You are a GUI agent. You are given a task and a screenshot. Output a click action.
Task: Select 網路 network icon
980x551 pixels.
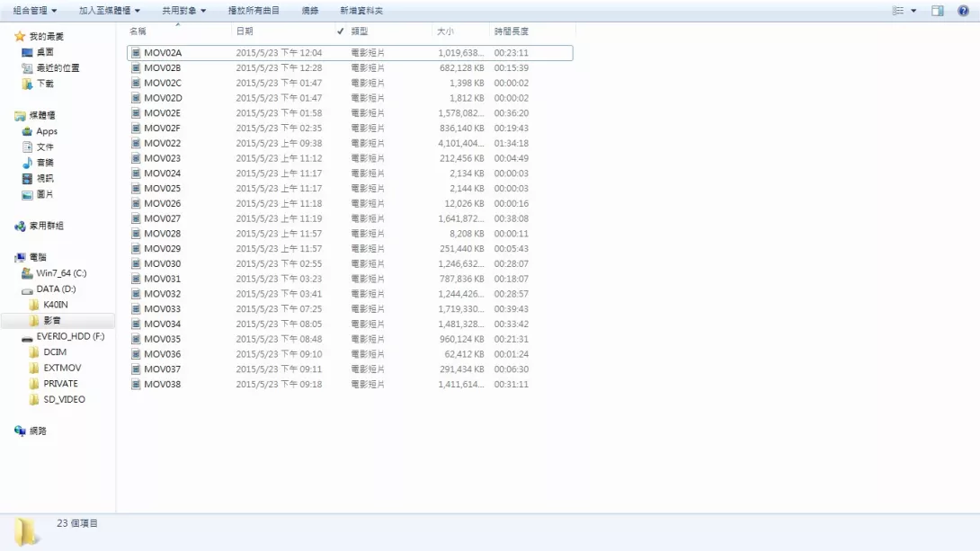click(20, 431)
